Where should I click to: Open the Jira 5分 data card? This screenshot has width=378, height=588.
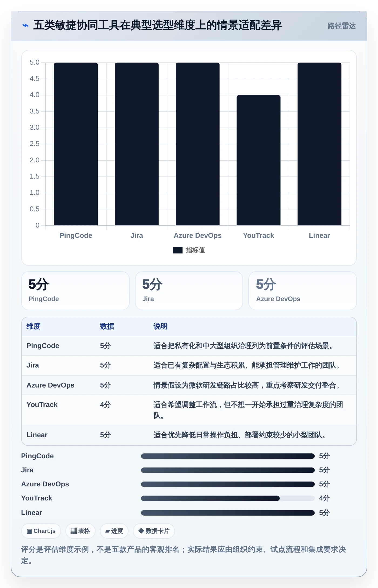click(x=189, y=291)
